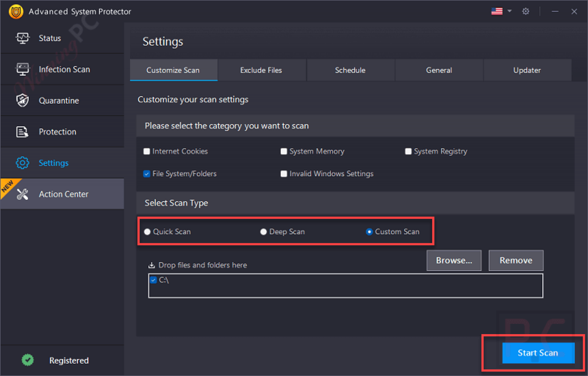Select the Custom Scan radio button
Screen dimensions: 588x376
tap(369, 232)
